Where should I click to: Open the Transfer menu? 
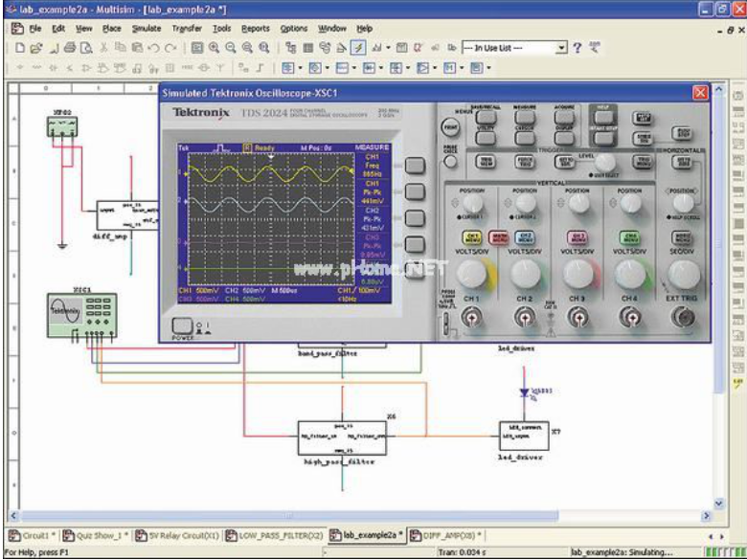pyautogui.click(x=186, y=29)
